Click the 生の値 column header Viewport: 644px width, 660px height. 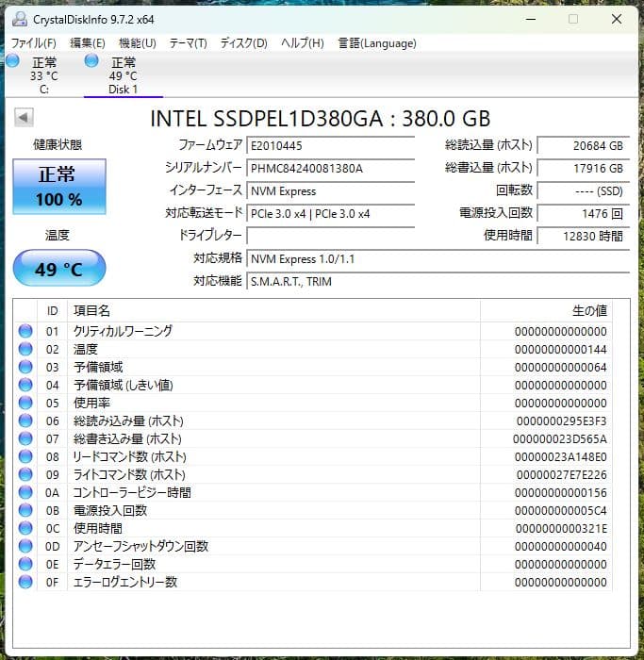[546, 311]
